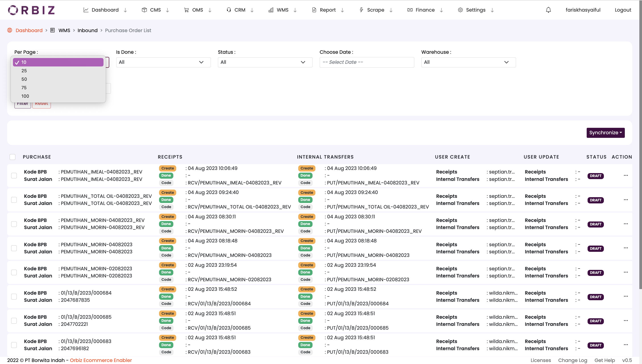The image size is (642, 364).
Task: Click the CMS box icon
Action: pos(144,10)
